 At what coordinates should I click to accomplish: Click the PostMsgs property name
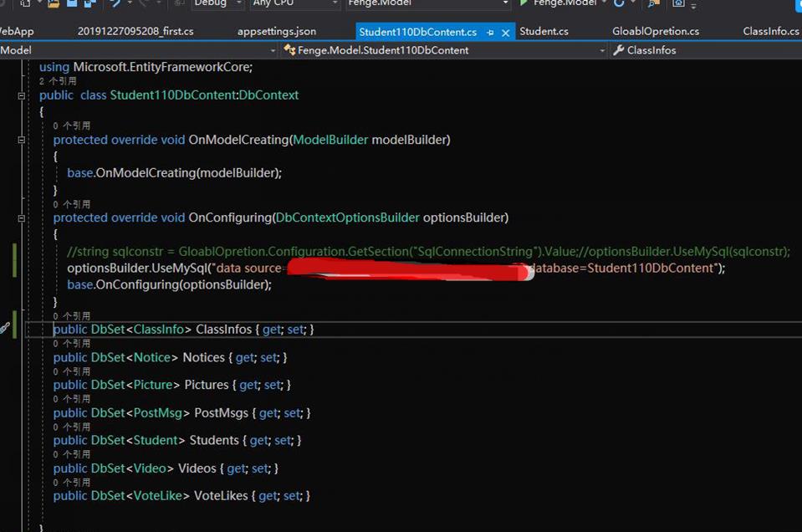coord(221,413)
